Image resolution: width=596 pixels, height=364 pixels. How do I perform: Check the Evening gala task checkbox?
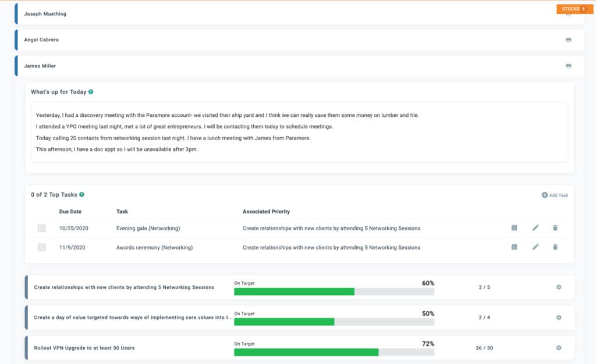[42, 229]
